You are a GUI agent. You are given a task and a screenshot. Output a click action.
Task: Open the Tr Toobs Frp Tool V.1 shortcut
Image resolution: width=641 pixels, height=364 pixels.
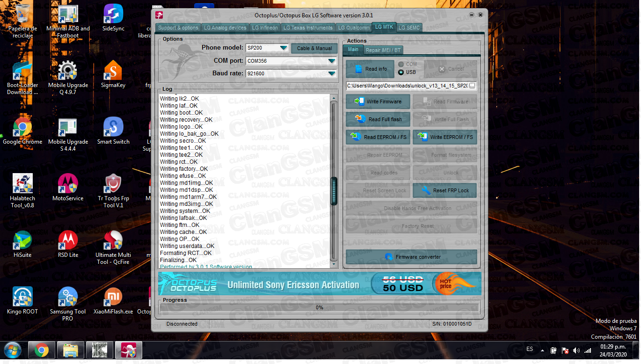click(x=113, y=191)
